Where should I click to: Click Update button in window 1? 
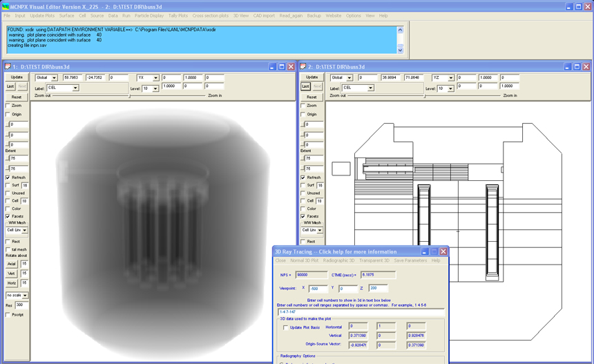[17, 77]
